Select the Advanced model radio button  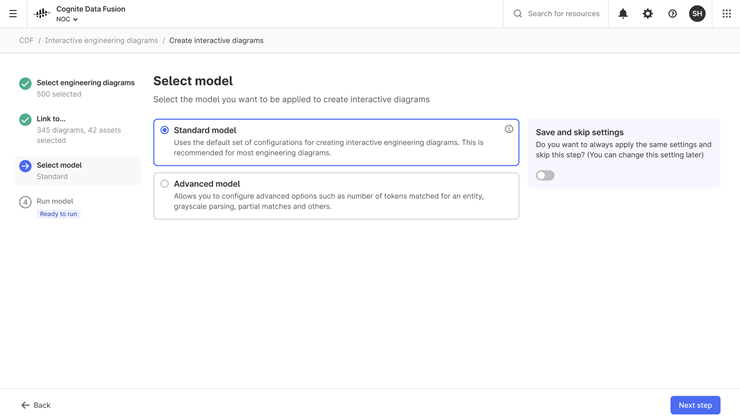click(x=164, y=184)
